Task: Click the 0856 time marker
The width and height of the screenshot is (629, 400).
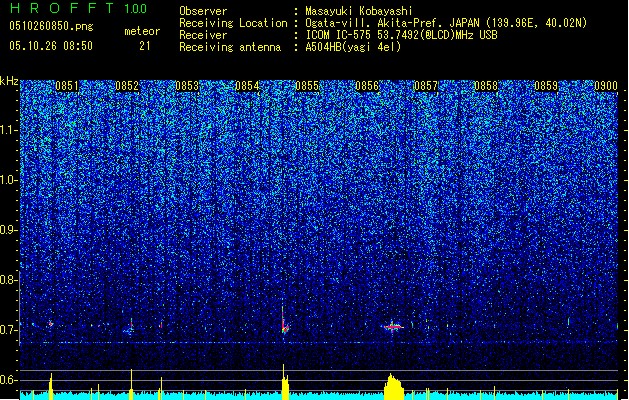Action: [x=367, y=86]
